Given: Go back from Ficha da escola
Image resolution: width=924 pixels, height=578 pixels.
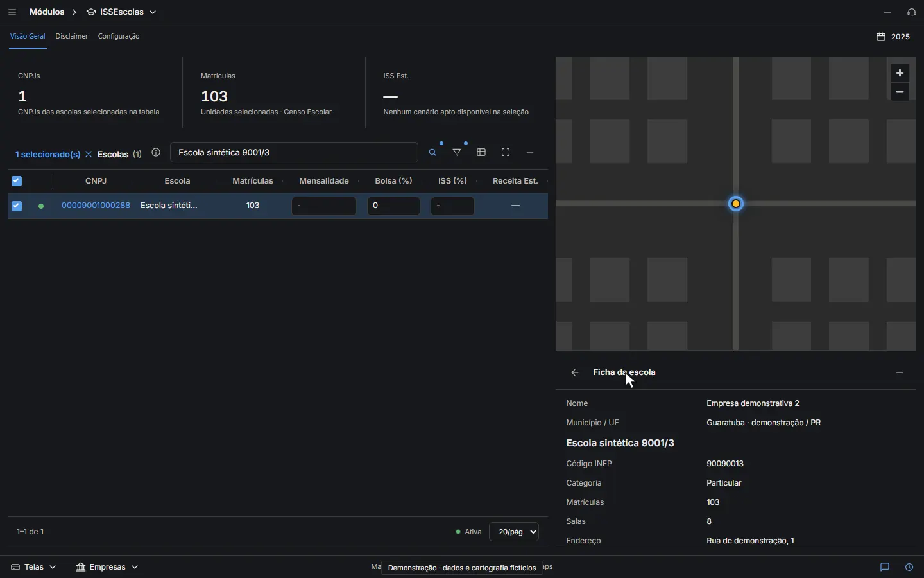Looking at the screenshot, I should click(576, 372).
